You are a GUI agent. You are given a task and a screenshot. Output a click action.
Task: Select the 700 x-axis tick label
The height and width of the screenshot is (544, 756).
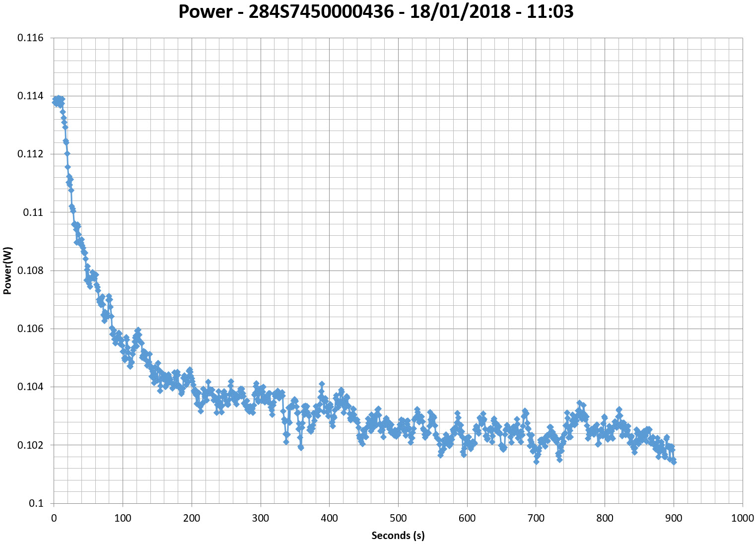pos(536,519)
